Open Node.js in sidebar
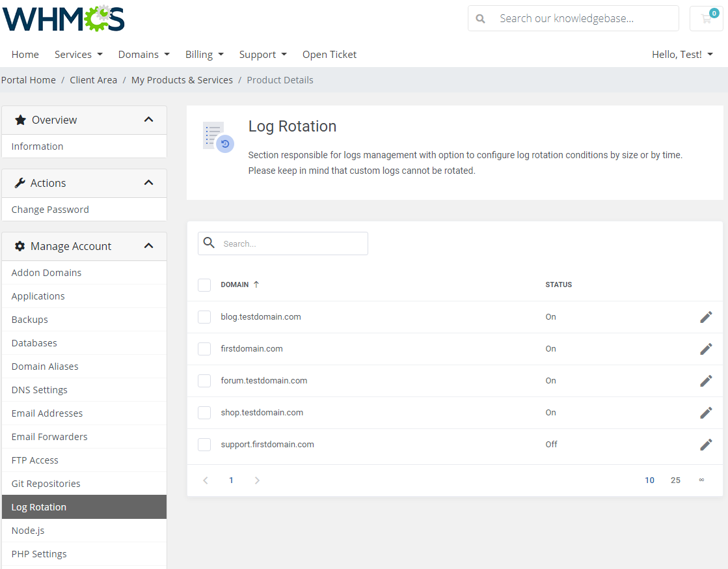The width and height of the screenshot is (728, 569). point(84,531)
